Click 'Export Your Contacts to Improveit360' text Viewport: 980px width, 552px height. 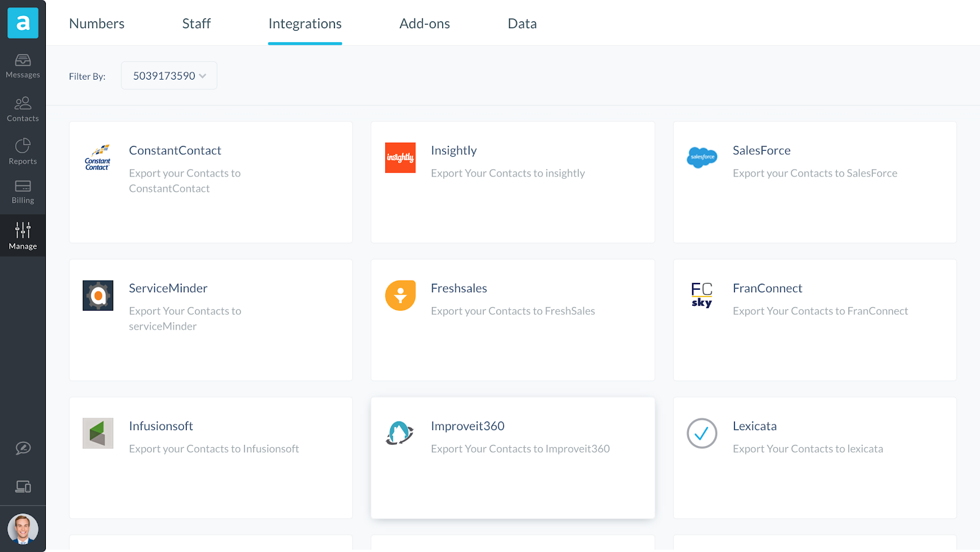(521, 449)
